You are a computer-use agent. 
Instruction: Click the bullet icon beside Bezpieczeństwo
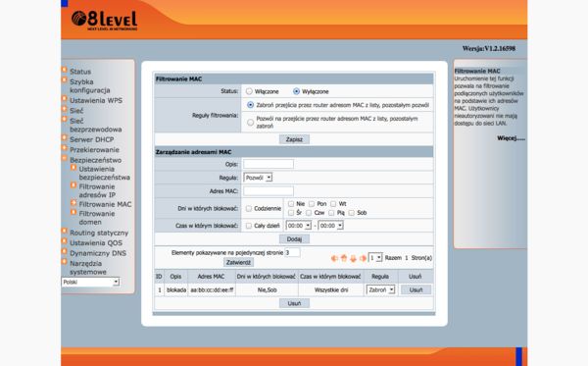tap(64, 158)
